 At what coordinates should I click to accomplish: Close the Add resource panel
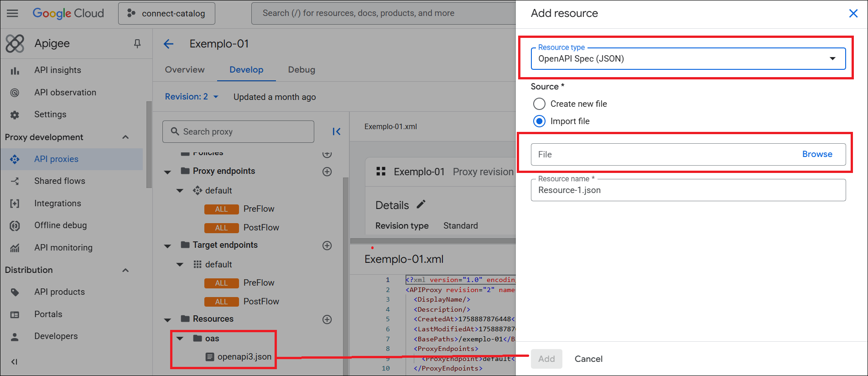tap(853, 13)
